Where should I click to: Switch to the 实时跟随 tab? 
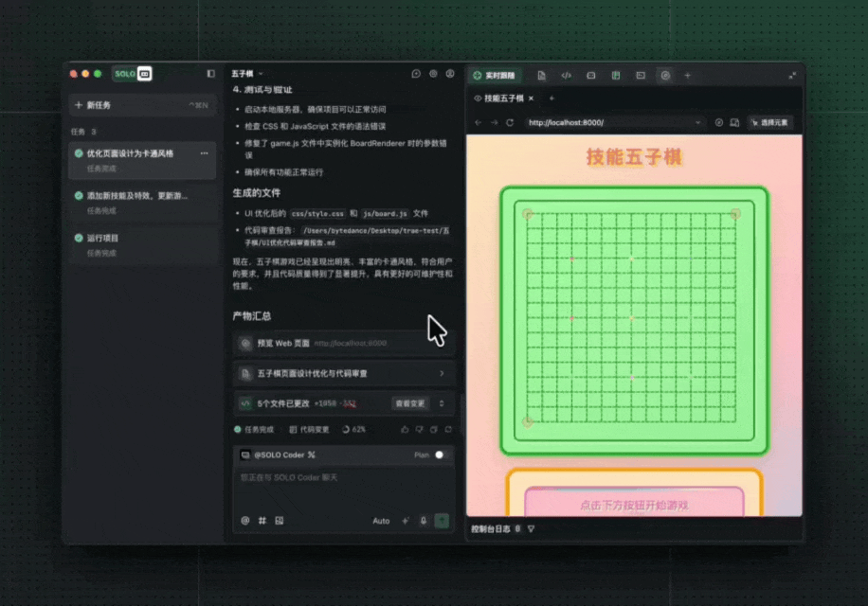(495, 75)
